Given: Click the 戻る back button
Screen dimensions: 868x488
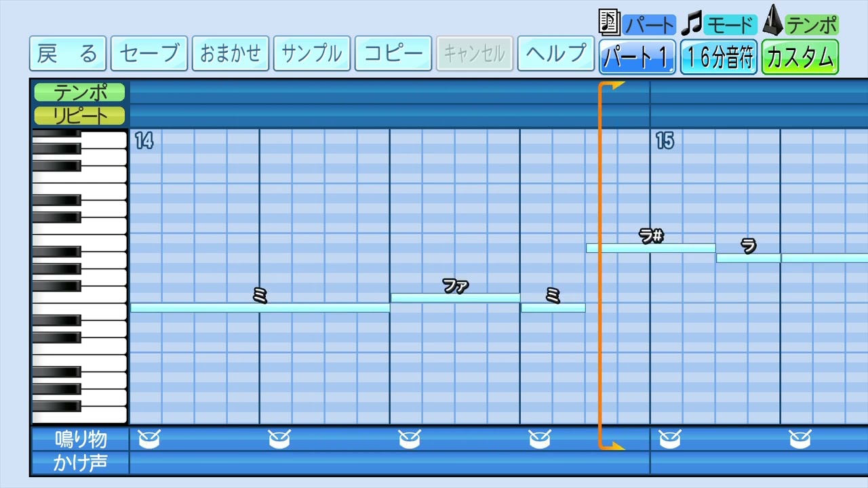Looking at the screenshot, I should tap(68, 54).
